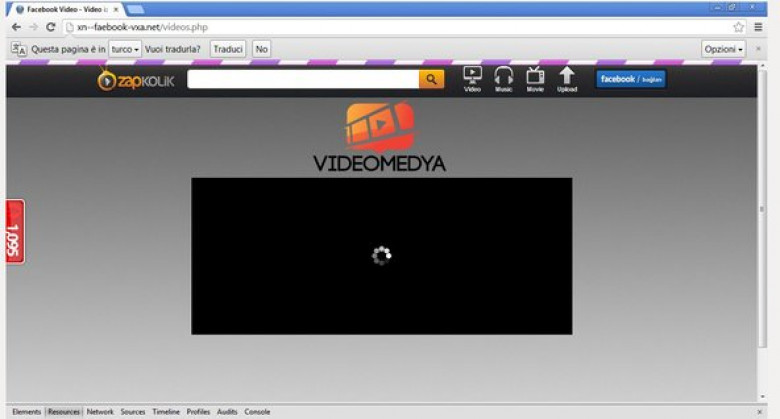This screenshot has height=419, width=780.
Task: Open the Music headphones icon
Action: point(503,79)
